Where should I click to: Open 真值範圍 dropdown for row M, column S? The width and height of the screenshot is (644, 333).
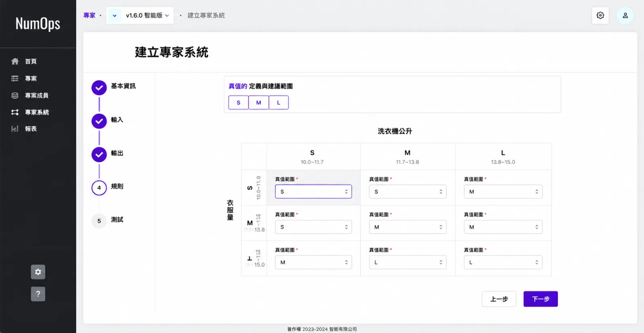click(x=314, y=227)
